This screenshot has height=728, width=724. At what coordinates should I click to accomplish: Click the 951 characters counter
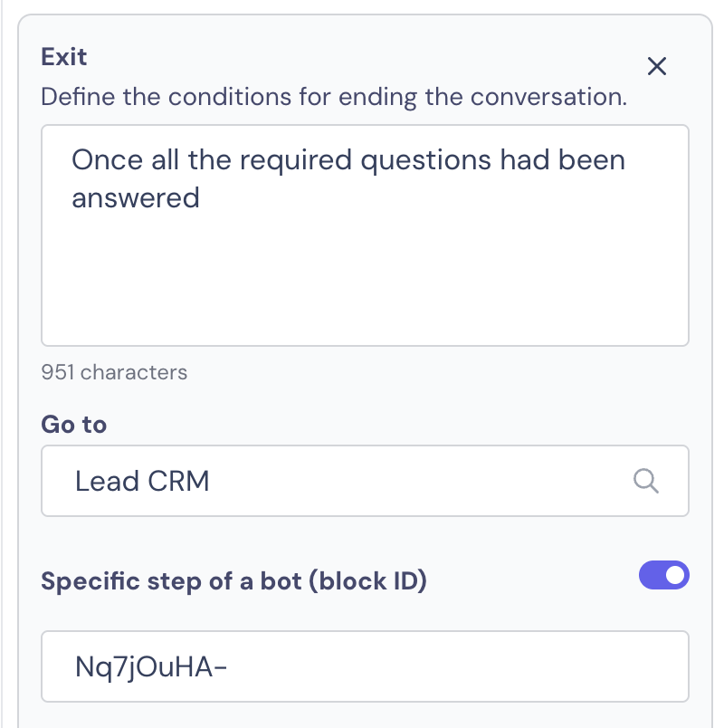pyautogui.click(x=114, y=372)
